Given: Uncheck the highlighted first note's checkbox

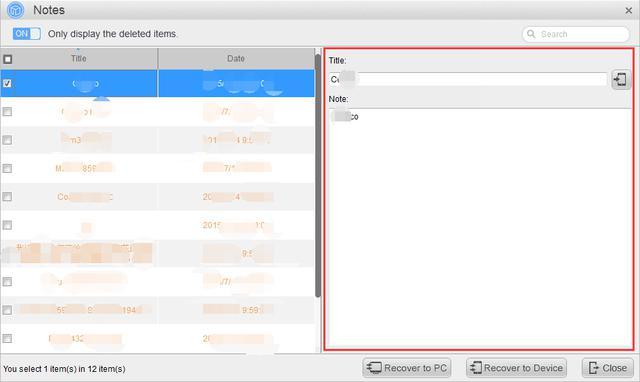Looking at the screenshot, I should click(7, 83).
